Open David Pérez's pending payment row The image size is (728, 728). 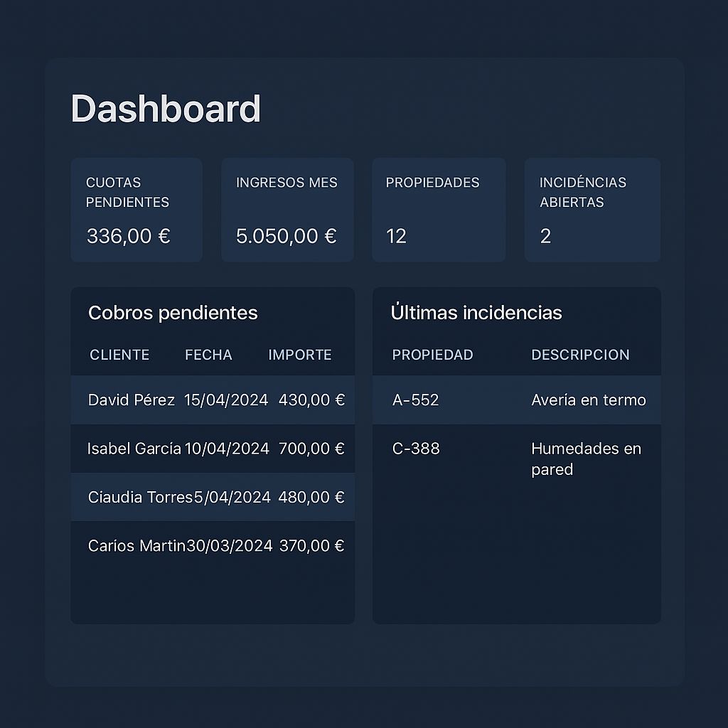(x=213, y=400)
